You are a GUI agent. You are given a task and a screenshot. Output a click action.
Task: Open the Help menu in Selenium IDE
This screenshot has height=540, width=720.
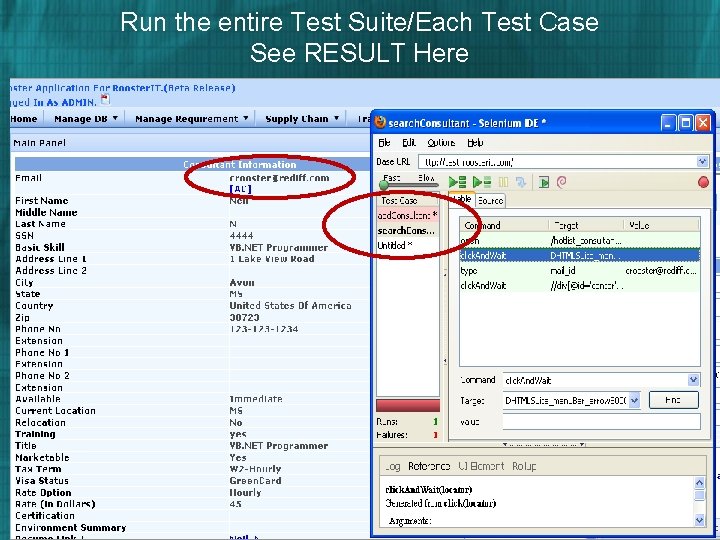475,143
